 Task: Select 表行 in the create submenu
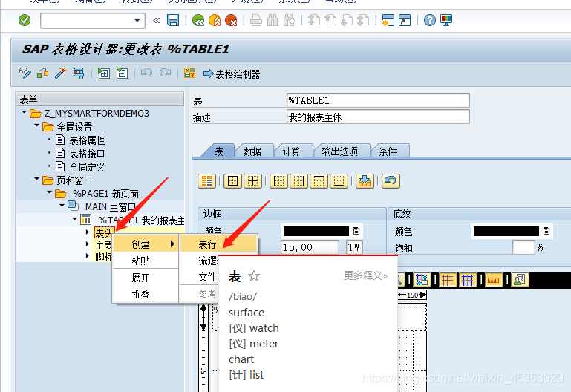click(x=218, y=244)
